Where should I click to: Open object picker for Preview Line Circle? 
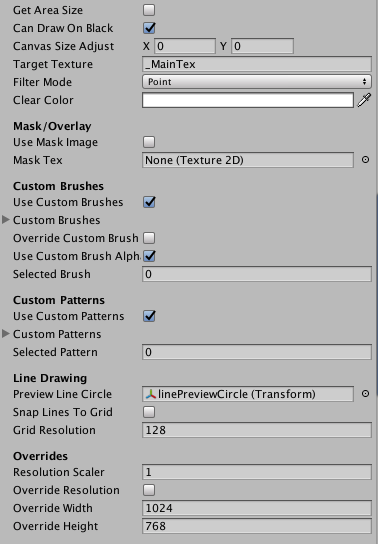pos(365,394)
